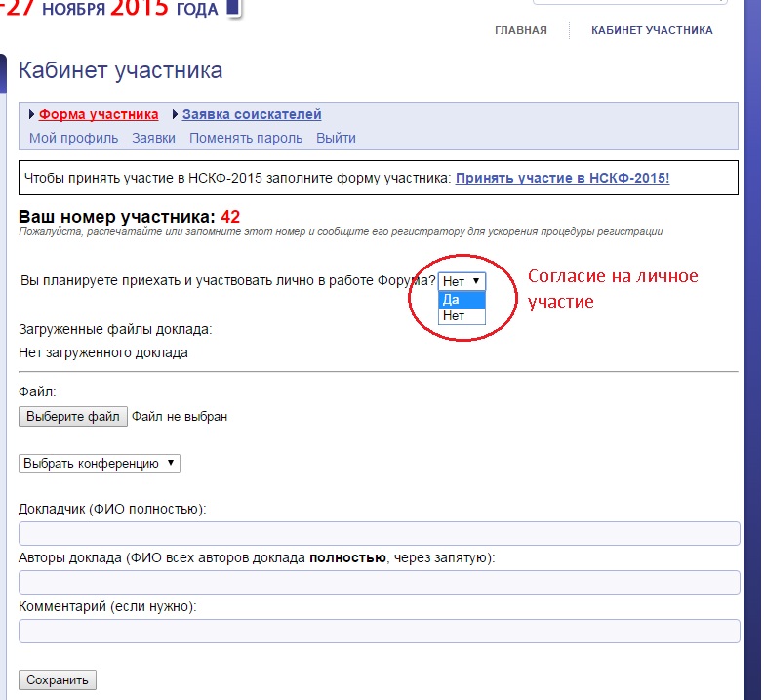Screen dimensions: 764x700
Task: Click Принять участие в НСКФ-2015! link
Action: click(562, 178)
